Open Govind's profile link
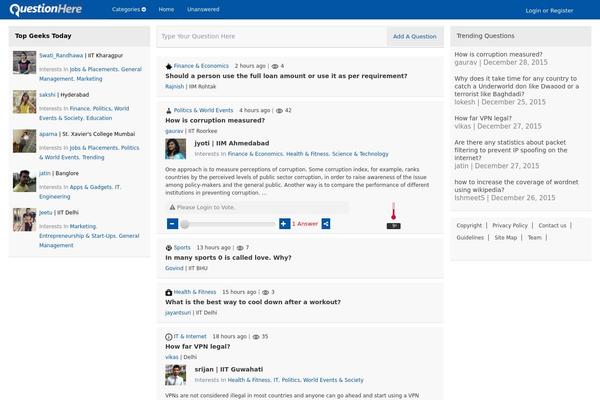 [x=174, y=268]
